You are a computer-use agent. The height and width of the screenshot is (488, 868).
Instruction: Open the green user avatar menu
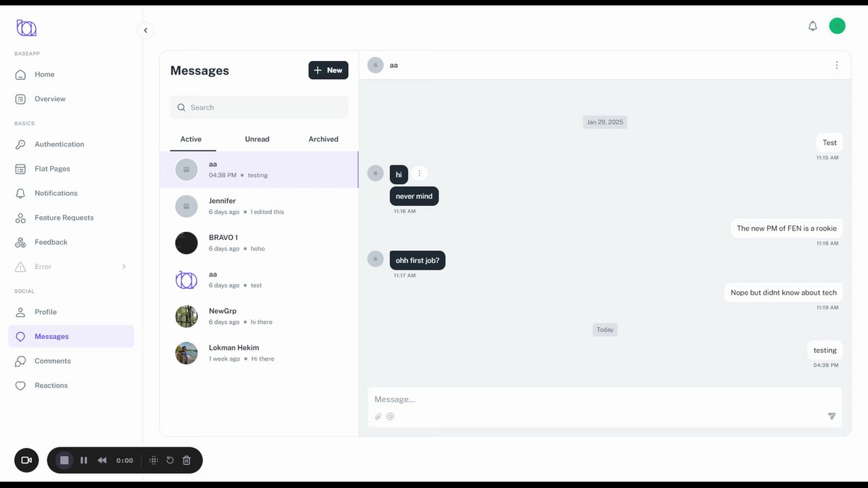click(x=837, y=26)
